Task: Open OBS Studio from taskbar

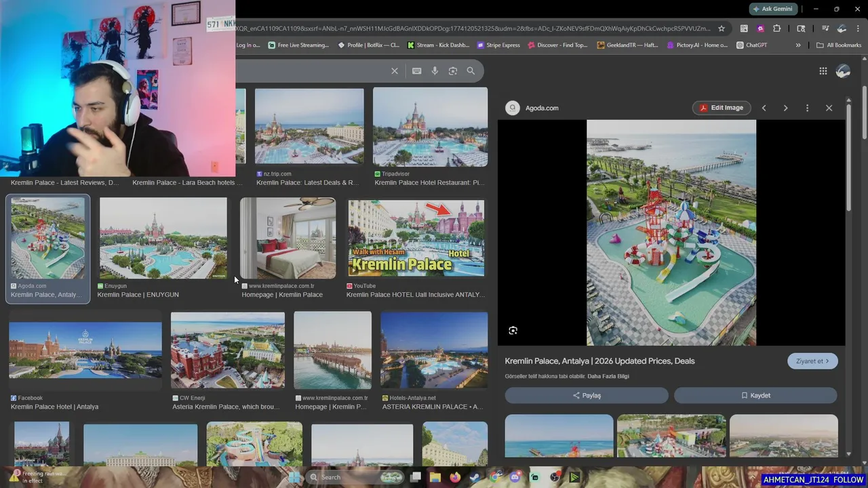Action: [x=555, y=477]
